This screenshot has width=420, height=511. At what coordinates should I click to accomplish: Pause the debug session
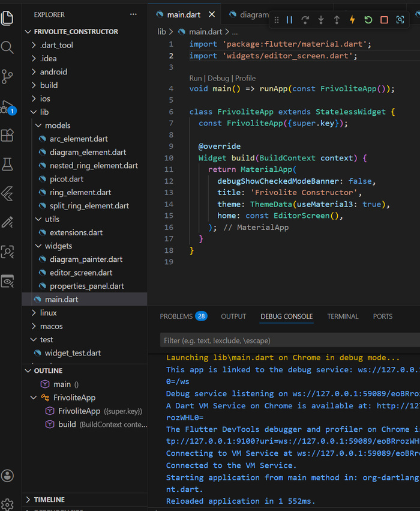coord(290,20)
